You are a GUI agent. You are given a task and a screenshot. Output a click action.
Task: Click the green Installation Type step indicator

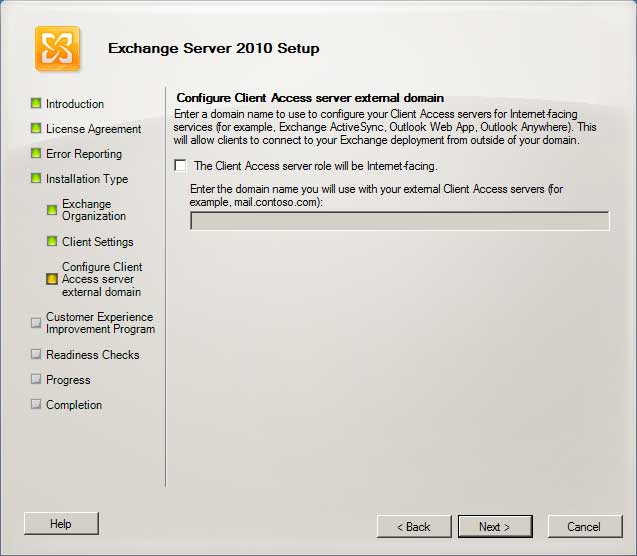click(x=36, y=178)
